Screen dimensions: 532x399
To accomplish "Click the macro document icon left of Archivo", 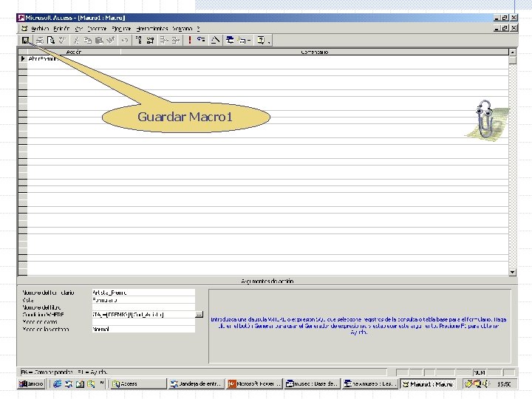I will click(24, 29).
